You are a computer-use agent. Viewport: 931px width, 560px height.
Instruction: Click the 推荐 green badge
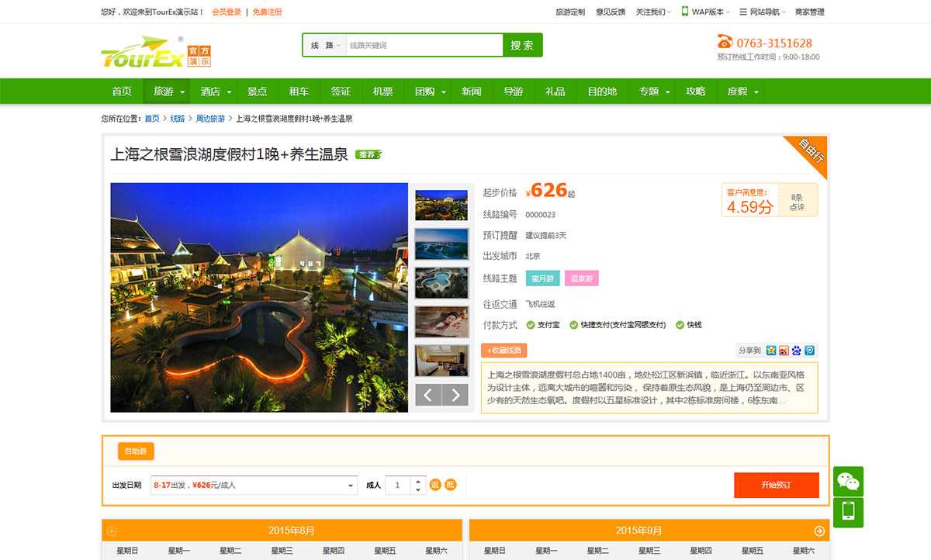tap(369, 154)
